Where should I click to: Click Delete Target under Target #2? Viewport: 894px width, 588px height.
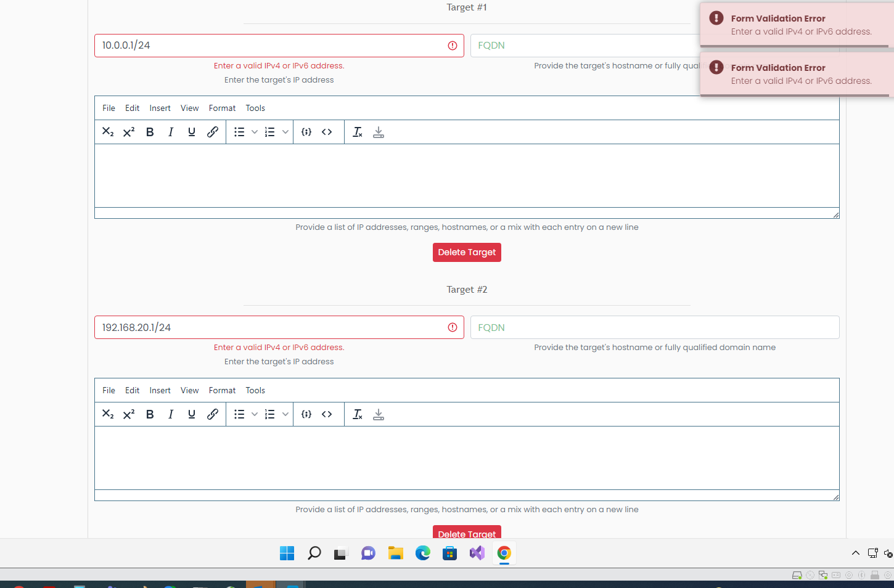coord(467,534)
